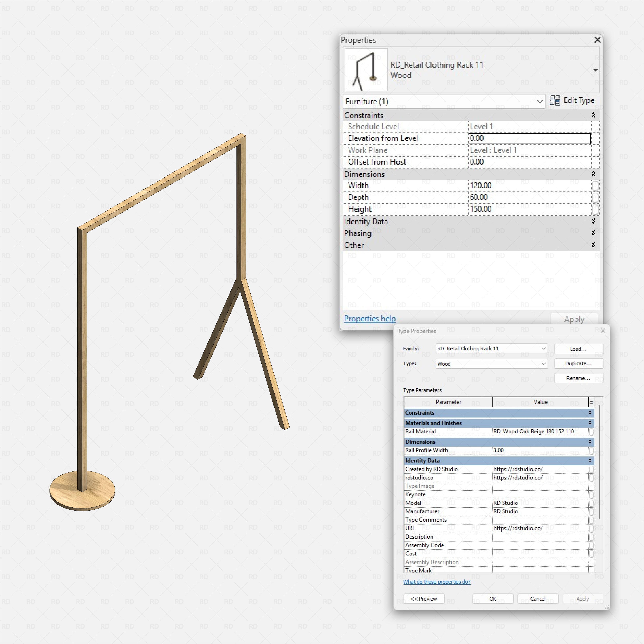
Task: Click the equals column header in Type Parameters
Action: point(591,402)
